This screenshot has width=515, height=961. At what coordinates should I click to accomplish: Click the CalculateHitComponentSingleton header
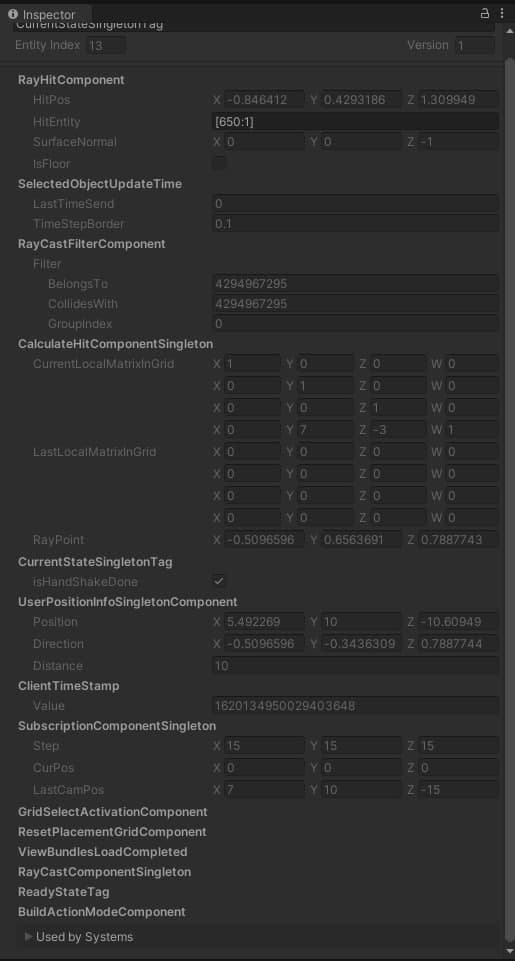tap(115, 344)
